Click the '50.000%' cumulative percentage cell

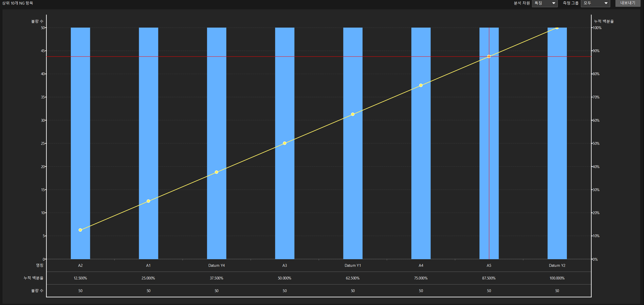coord(285,278)
